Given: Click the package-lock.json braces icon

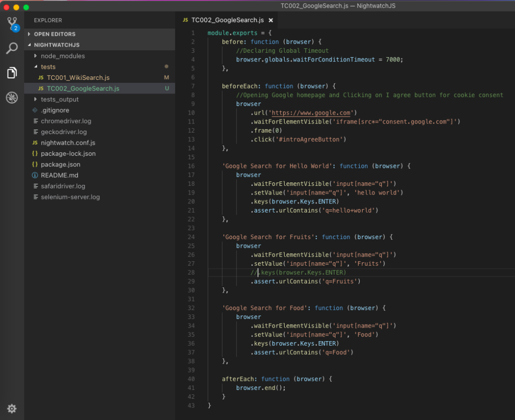Looking at the screenshot, I should 35,154.
